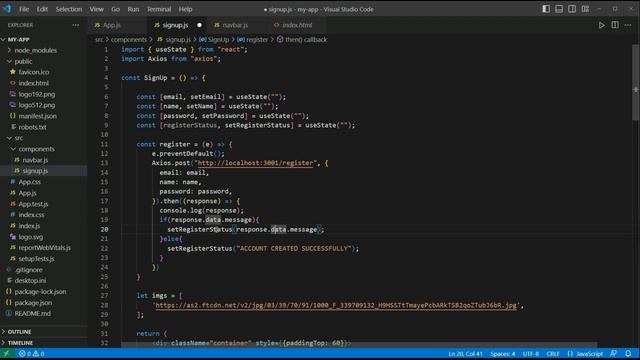Run the code with play icon

[602, 25]
